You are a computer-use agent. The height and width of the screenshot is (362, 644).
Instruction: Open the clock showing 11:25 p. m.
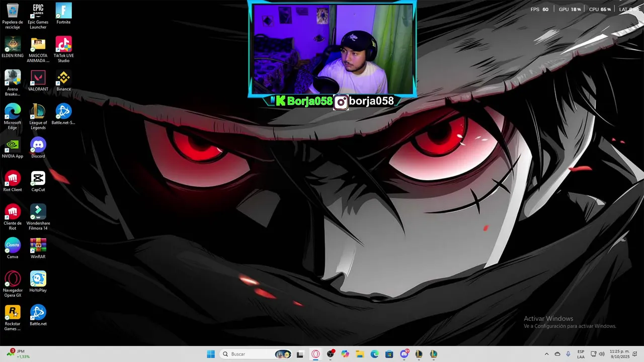619,354
